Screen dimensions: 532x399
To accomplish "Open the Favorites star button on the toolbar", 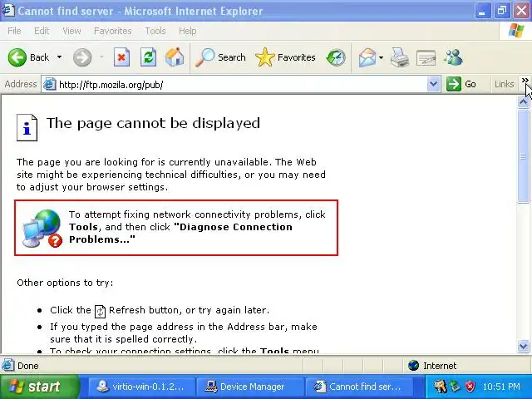I will point(285,57).
